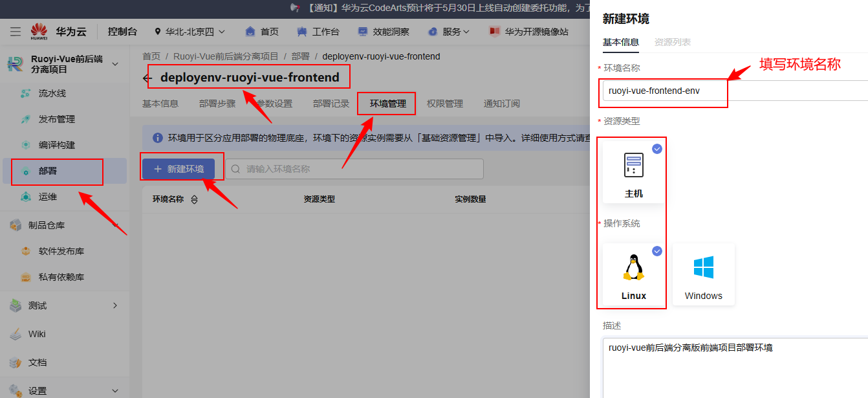Click the 私有依赖库 icon
Viewport: 868px width, 398px height.
pos(26,277)
